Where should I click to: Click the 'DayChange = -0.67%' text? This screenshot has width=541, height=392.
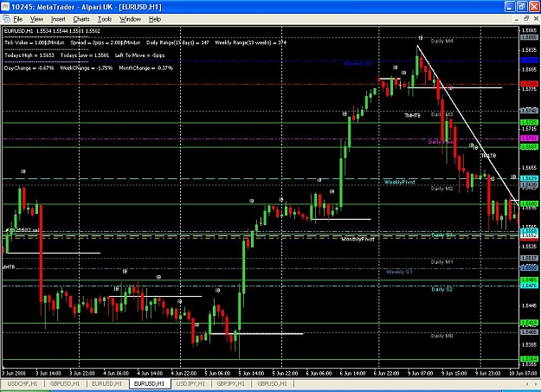click(x=29, y=68)
